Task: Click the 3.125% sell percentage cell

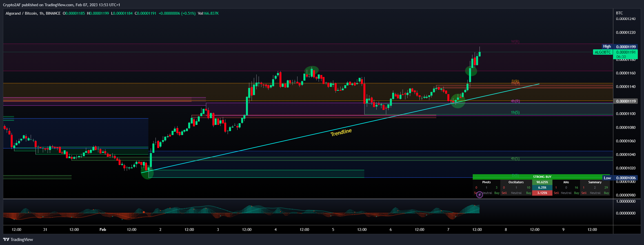Action: point(542,193)
